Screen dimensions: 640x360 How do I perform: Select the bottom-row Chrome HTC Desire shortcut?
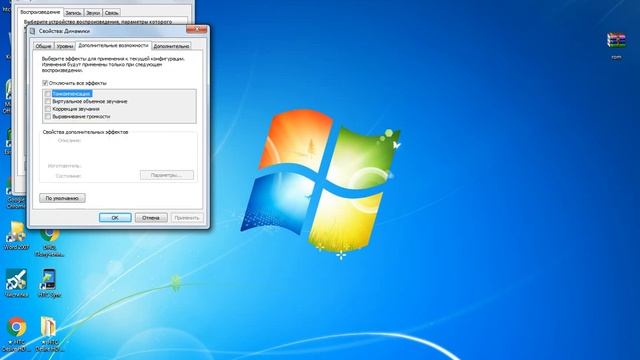tap(16, 334)
